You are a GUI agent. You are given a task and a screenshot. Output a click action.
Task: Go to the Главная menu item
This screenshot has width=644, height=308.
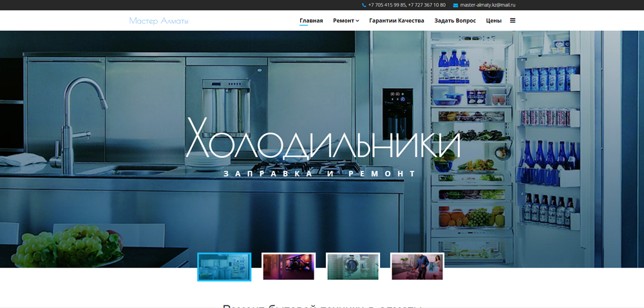(x=311, y=21)
